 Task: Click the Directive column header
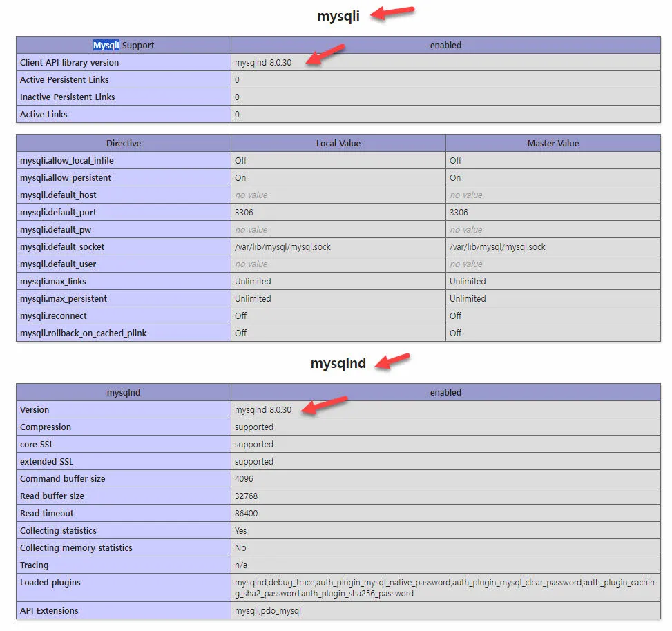click(124, 143)
